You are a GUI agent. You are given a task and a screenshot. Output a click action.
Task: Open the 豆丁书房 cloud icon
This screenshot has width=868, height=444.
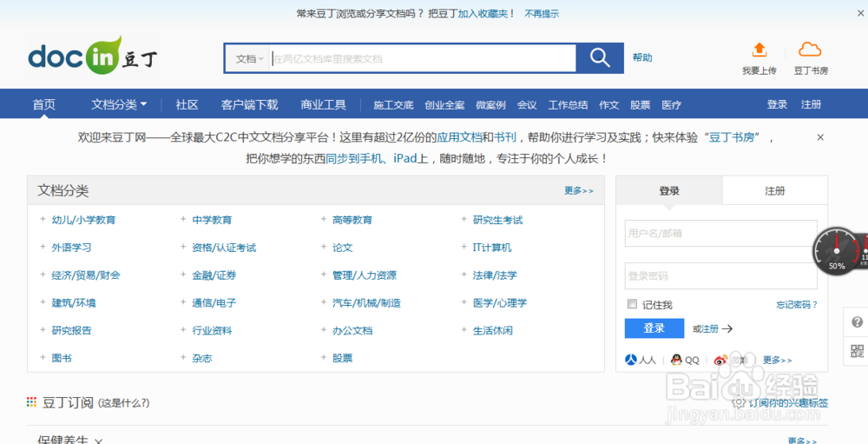(x=810, y=50)
